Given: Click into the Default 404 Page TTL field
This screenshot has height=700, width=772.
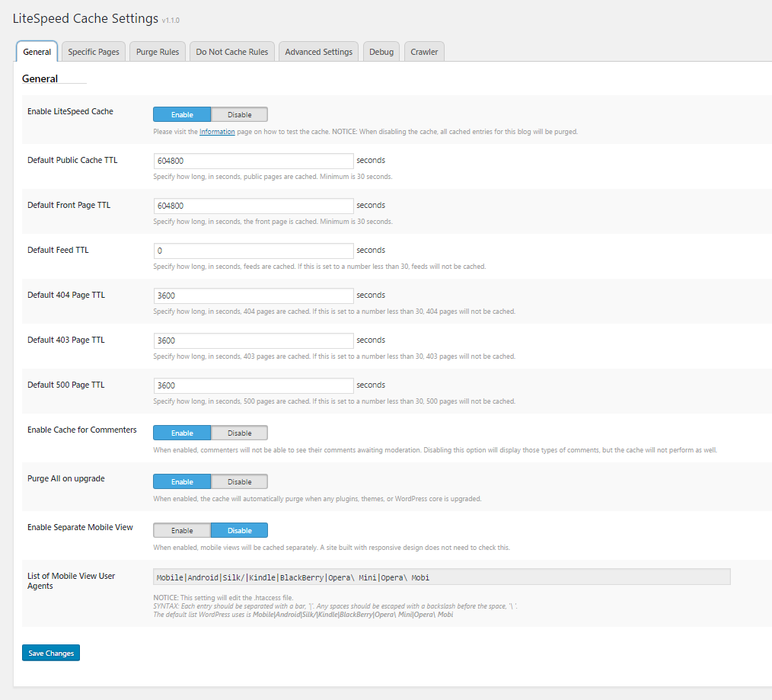Looking at the screenshot, I should [x=254, y=296].
